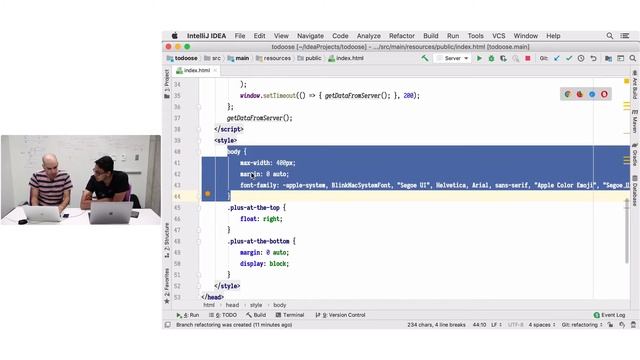Viewport: 640px width, 360px height.
Task: Toggle tool window bars icon in status corner
Action: (x=168, y=325)
